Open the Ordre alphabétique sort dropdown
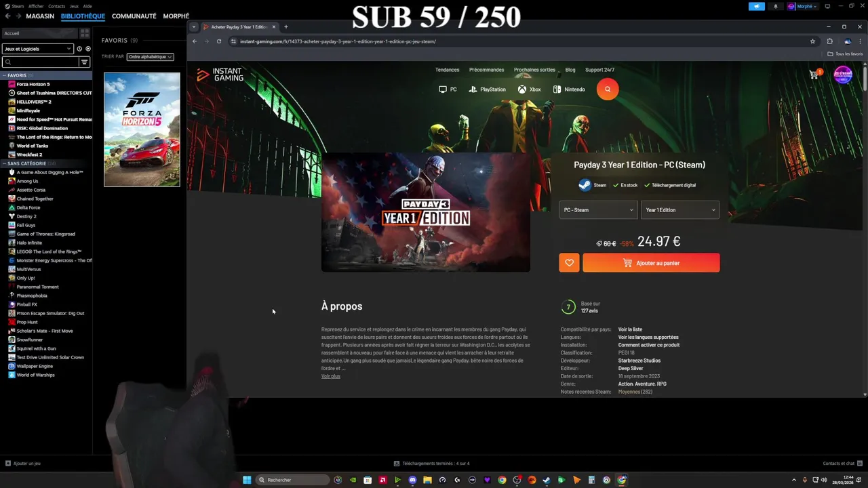Screen dimensions: 868x488 click(x=151, y=57)
